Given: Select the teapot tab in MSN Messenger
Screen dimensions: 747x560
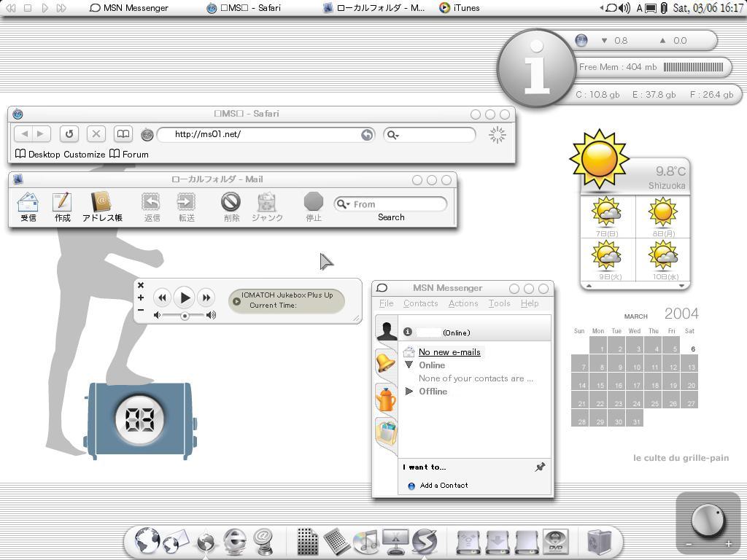Looking at the screenshot, I should coord(387,399).
